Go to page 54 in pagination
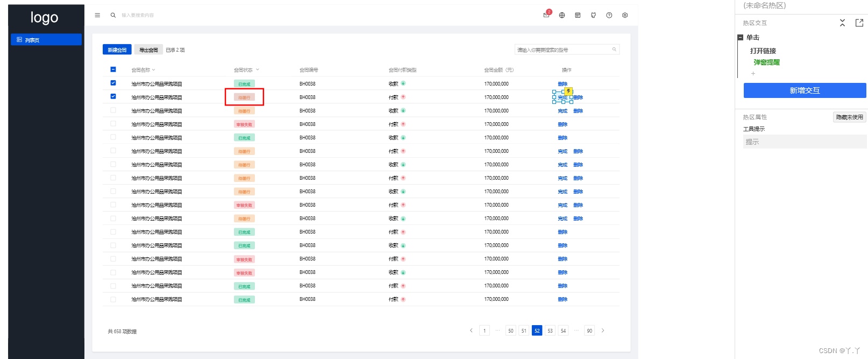 coord(563,330)
